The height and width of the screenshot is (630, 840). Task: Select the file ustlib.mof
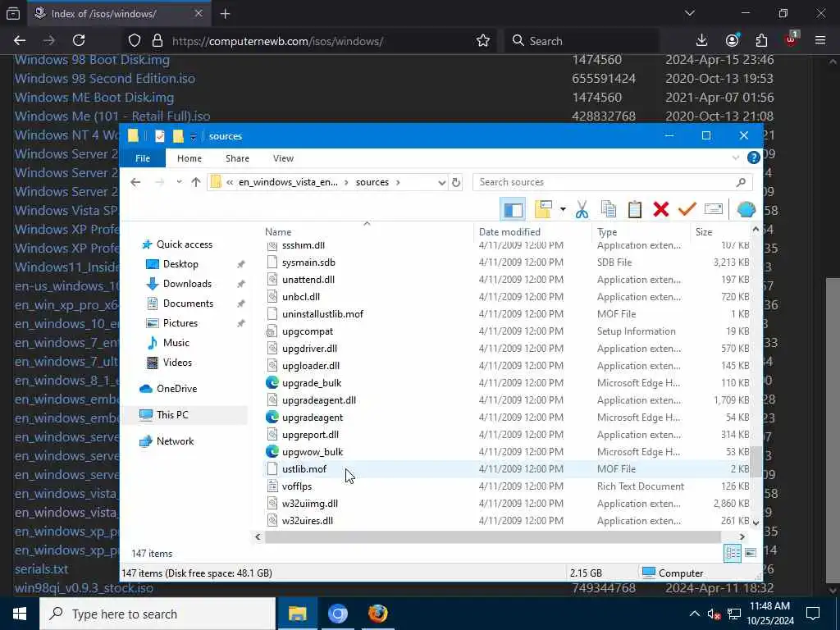pos(304,469)
